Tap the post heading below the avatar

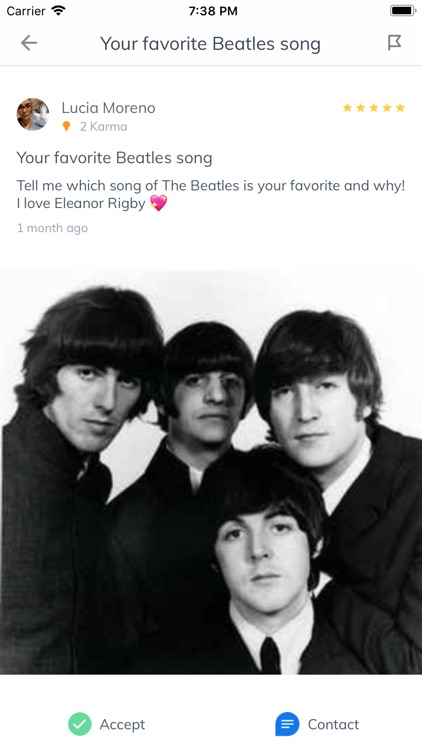pos(114,158)
